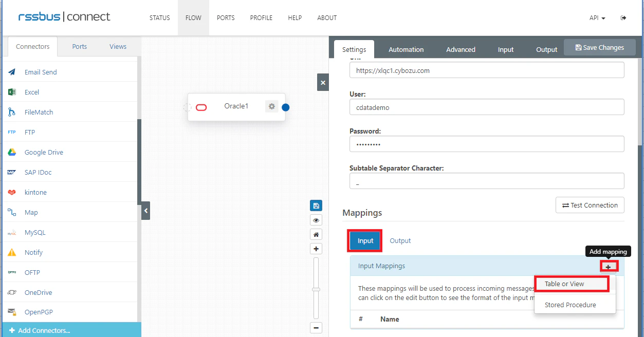Click the Test Connection button
Image resolution: width=644 pixels, height=337 pixels.
click(590, 205)
